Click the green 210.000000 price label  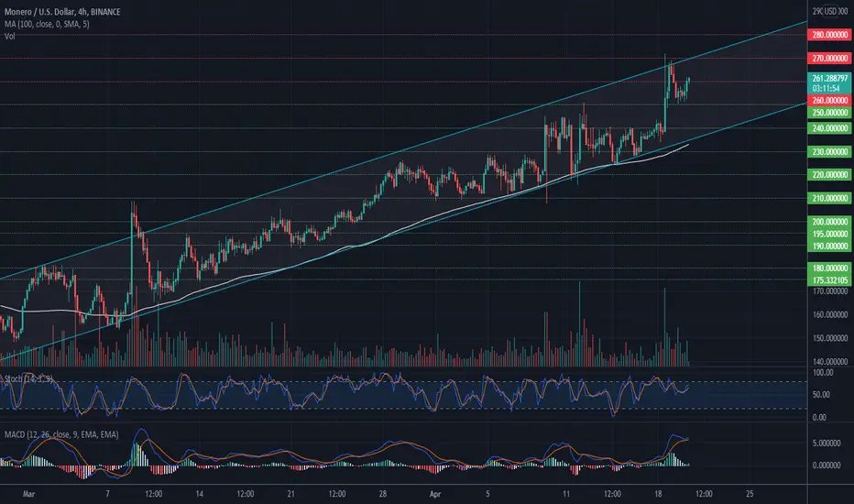[x=829, y=198]
